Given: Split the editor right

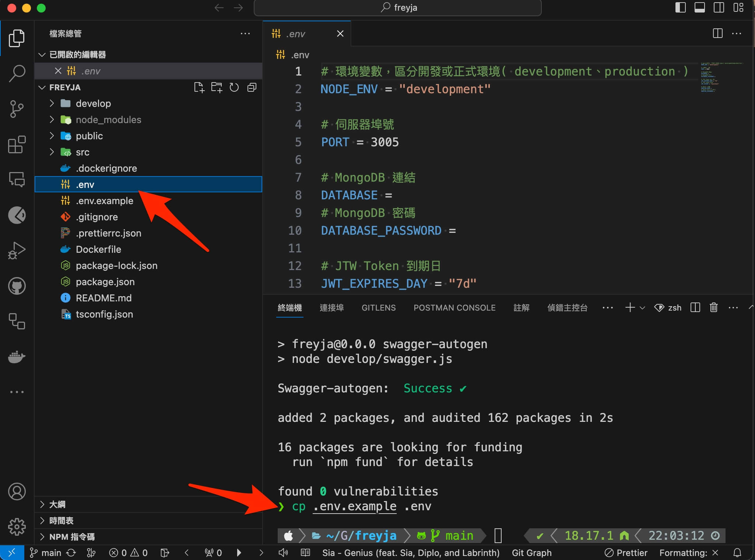Looking at the screenshot, I should [717, 34].
